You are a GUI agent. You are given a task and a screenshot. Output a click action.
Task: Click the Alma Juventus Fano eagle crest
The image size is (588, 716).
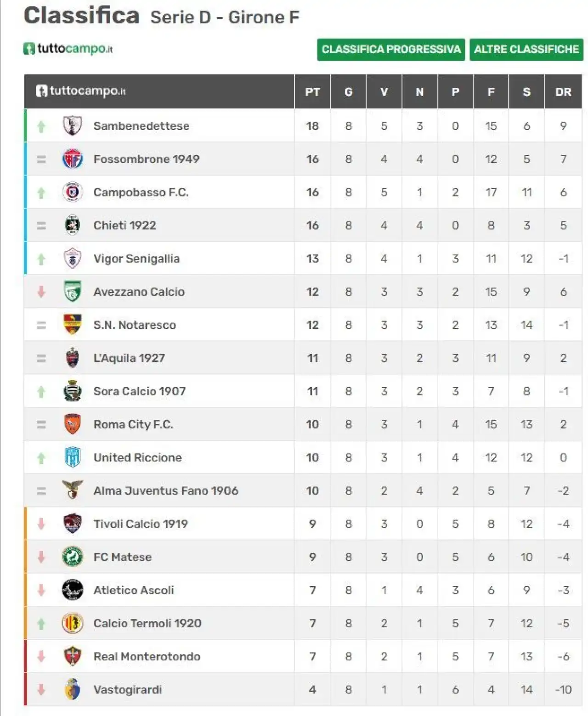pos(72,490)
